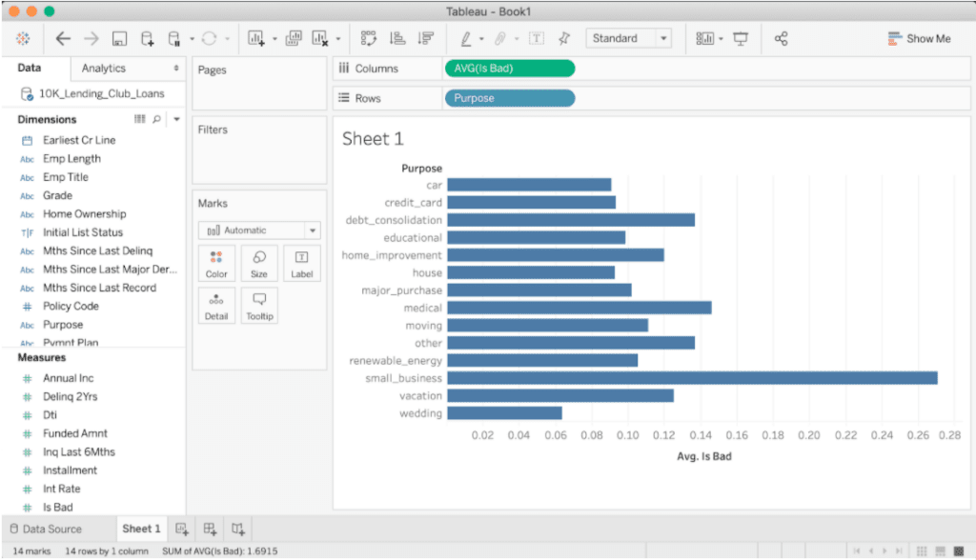Select the Initial List Status field
This screenshot has height=560, width=976.
[x=83, y=232]
